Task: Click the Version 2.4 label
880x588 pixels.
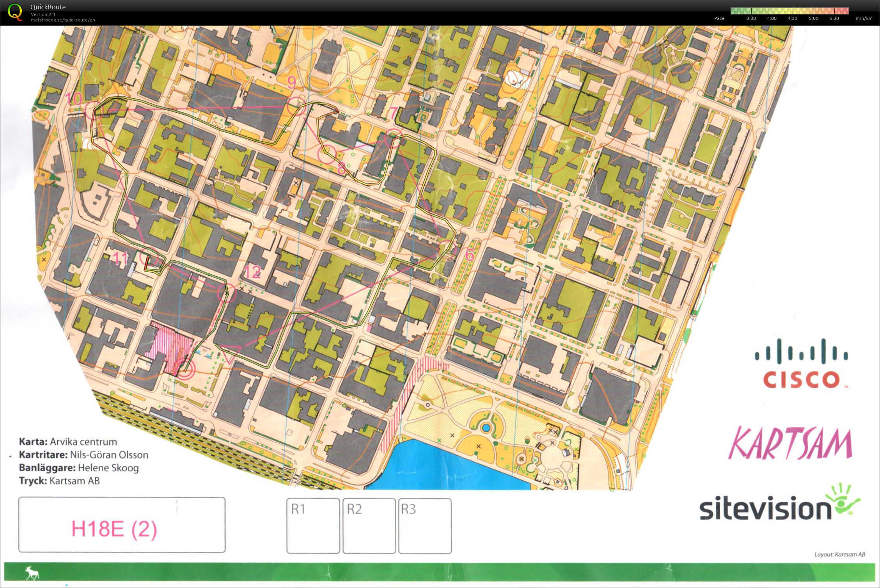Action: click(x=43, y=14)
